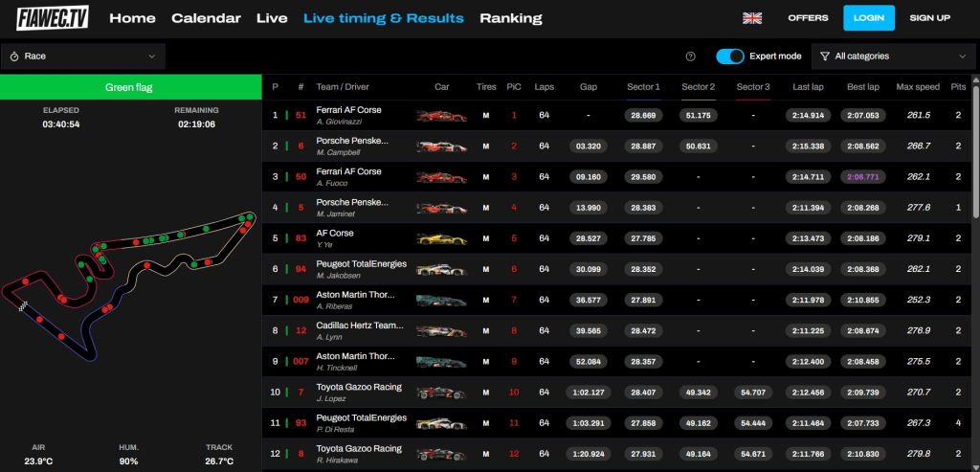Click the stopwatch icon beside Race
980x472 pixels.
click(x=14, y=56)
